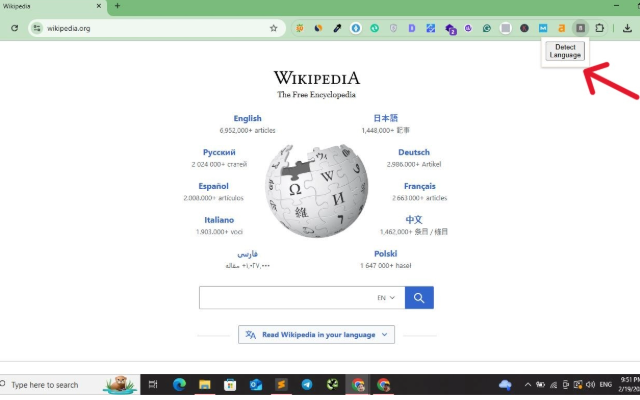Open the eyedropper color picker extension
640x400 pixels.
337,28
